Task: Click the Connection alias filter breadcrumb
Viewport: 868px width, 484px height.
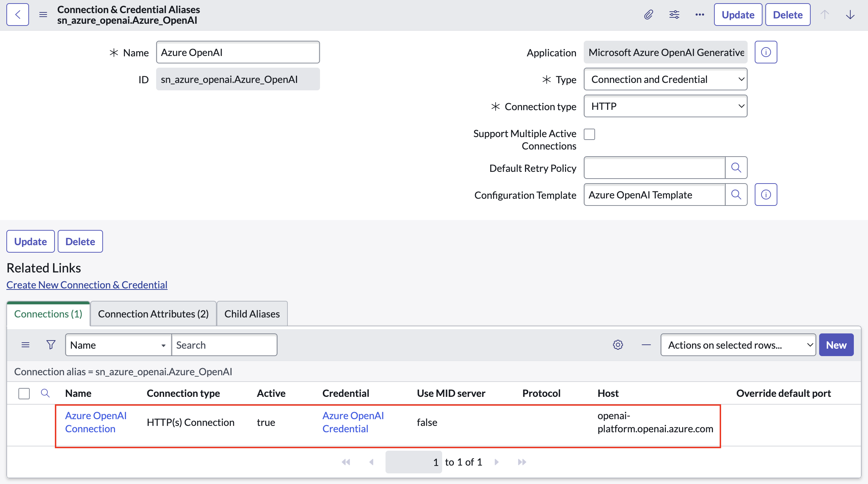Action: tap(123, 372)
